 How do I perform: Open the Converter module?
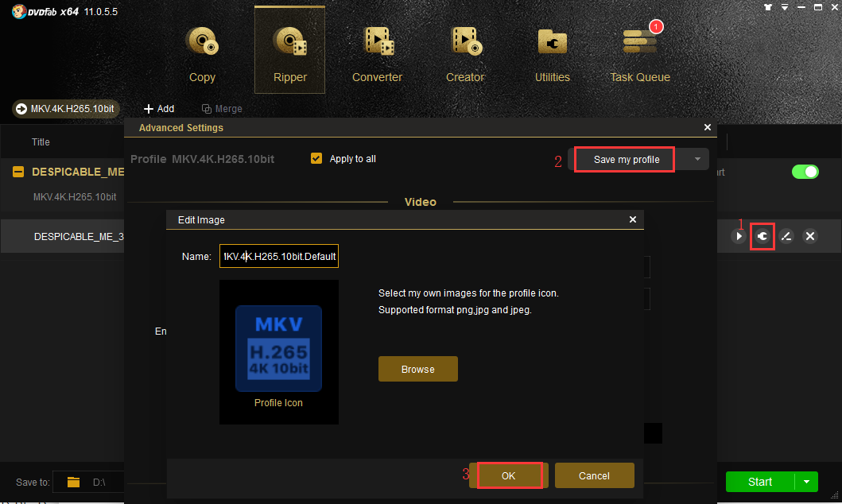377,54
